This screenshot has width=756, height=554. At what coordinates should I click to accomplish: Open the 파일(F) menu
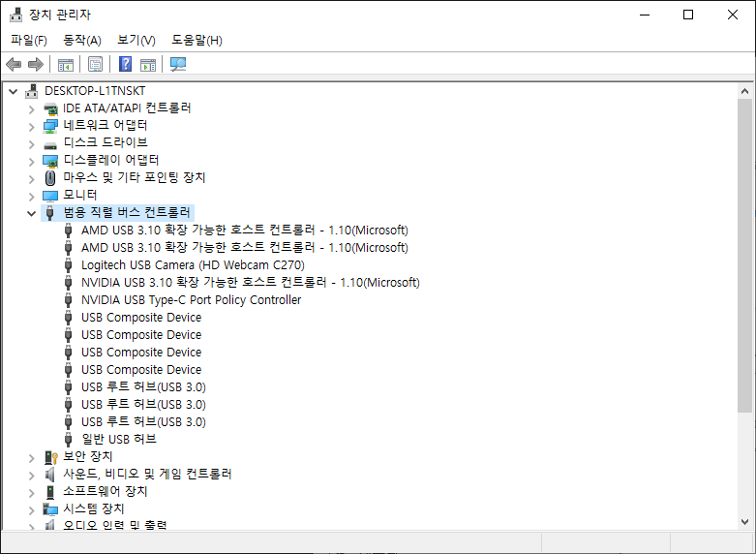pos(29,40)
